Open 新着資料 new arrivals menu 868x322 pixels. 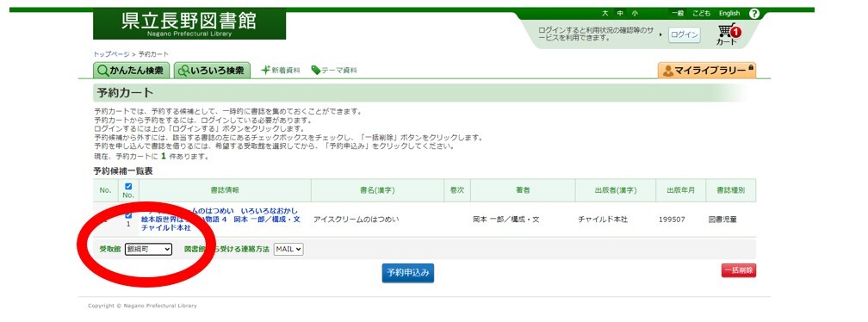click(x=280, y=71)
